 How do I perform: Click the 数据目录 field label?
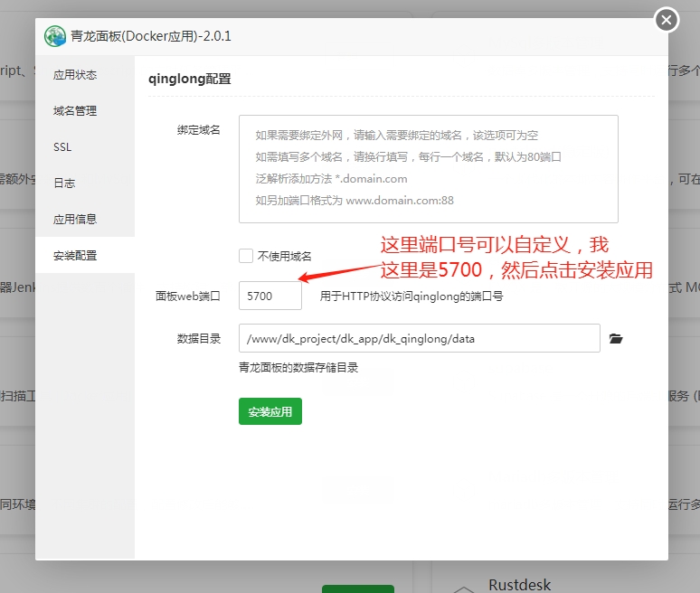pyautogui.click(x=198, y=338)
